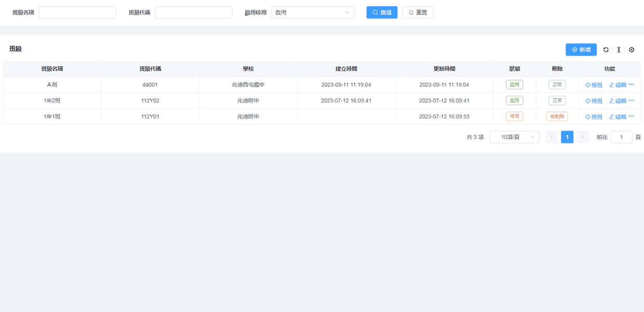Screen dimensions: 644x312
Task: Focus the 班級代碼 input field
Action: (x=193, y=12)
